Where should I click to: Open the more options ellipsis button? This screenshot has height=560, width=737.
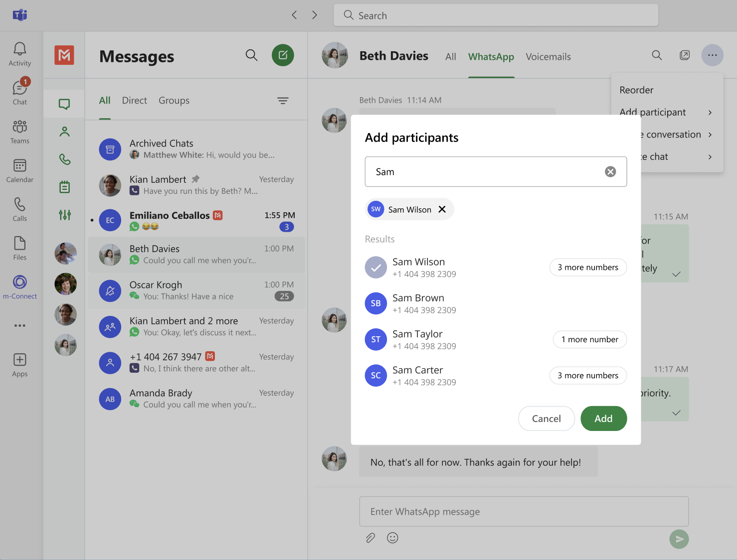(713, 55)
